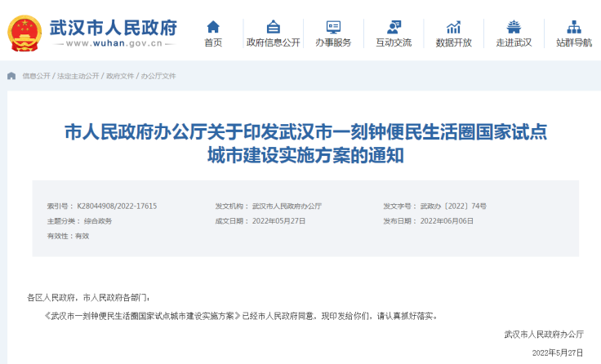This screenshot has width=601, height=364.
Task: Navigate to 政府文件 breadcrumb link
Action: tap(120, 76)
